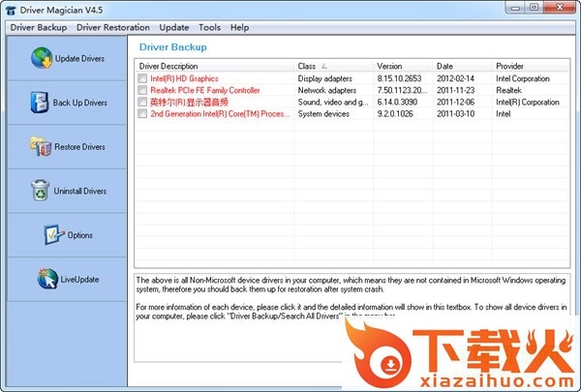The width and height of the screenshot is (581, 392).
Task: Click date 2011-03-10 cell
Action: [x=455, y=114]
